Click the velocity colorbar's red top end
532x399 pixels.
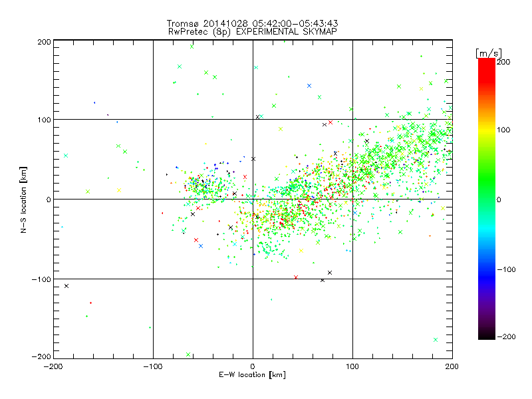pyautogui.click(x=487, y=61)
